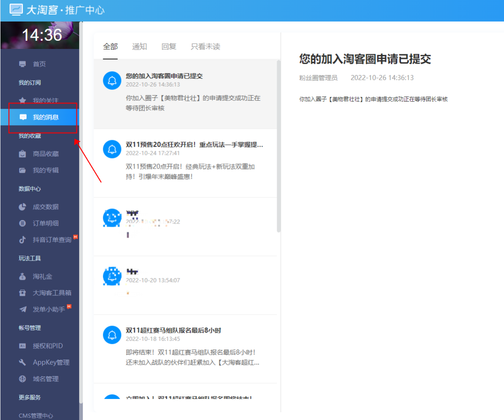Click the 大淘客 logo icon in header
This screenshot has height=420, width=504.
click(x=16, y=10)
